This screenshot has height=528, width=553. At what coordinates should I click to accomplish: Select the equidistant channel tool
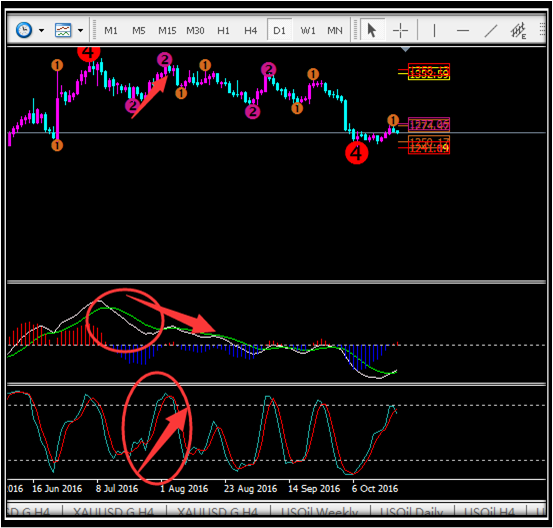coord(518,31)
